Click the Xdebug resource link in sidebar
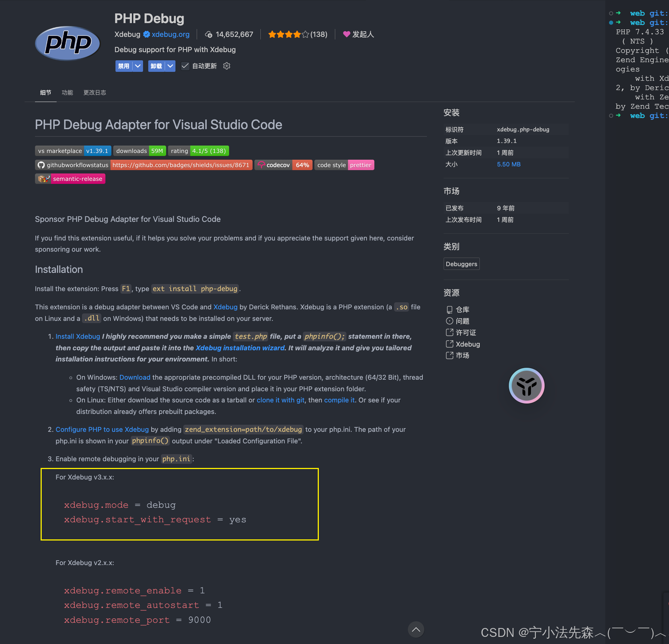The width and height of the screenshot is (669, 644). click(468, 344)
